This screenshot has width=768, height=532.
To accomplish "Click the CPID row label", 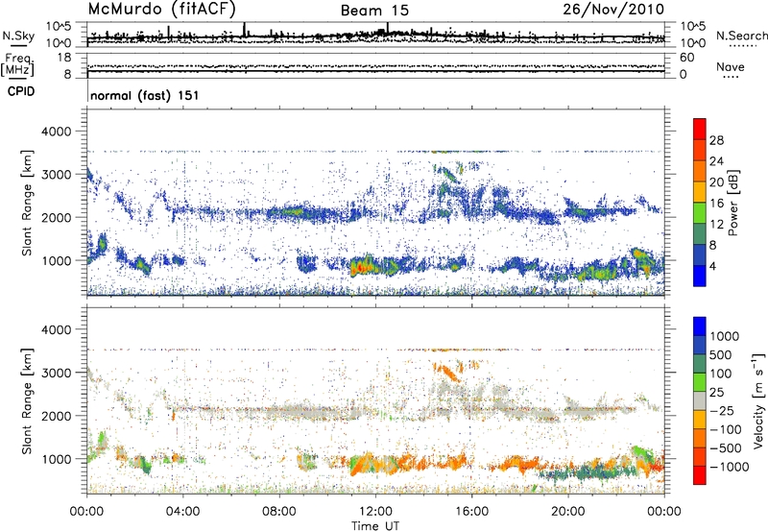I will point(21,91).
